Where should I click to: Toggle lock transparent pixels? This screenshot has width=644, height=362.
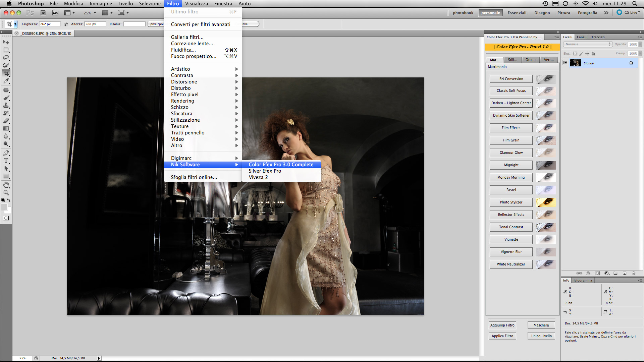click(x=575, y=53)
